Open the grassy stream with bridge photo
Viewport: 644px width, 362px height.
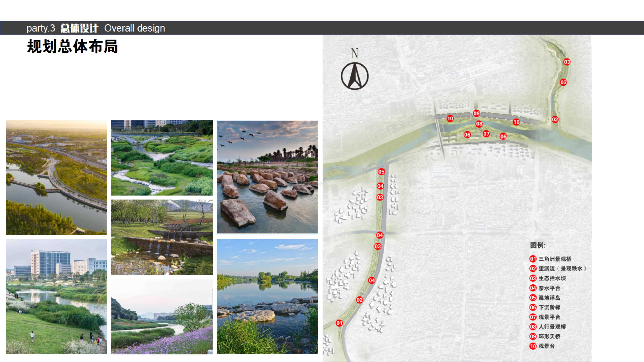[162, 158]
